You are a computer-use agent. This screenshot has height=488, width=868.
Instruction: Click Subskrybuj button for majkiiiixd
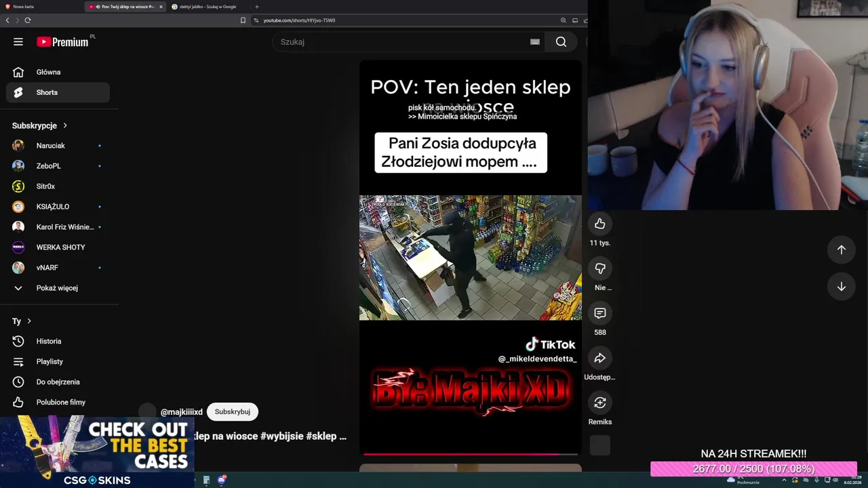point(233,411)
